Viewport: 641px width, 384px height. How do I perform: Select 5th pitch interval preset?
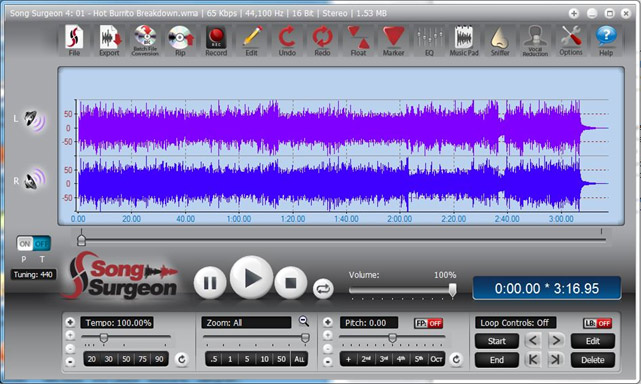(419, 359)
